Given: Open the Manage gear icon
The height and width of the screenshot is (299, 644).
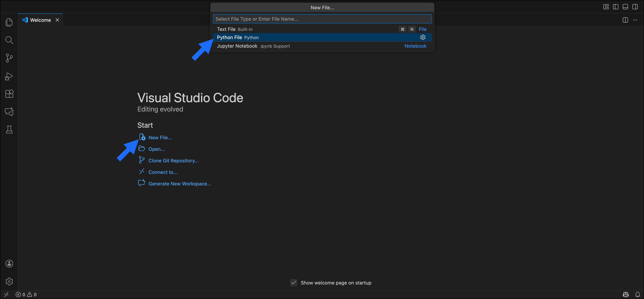Looking at the screenshot, I should click(x=9, y=281).
